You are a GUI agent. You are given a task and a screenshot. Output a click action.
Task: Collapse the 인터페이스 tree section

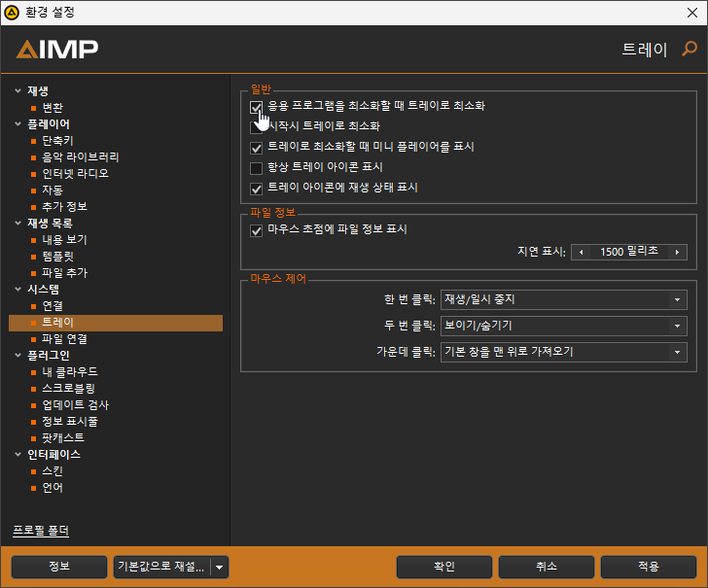tap(18, 455)
